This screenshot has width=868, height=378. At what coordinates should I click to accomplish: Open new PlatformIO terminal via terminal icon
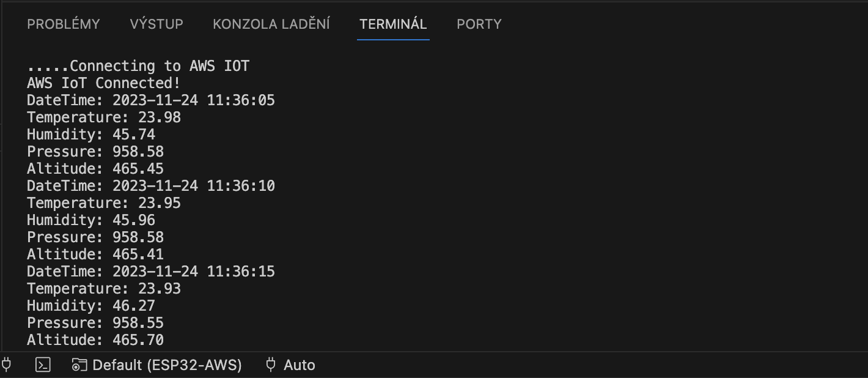[43, 365]
